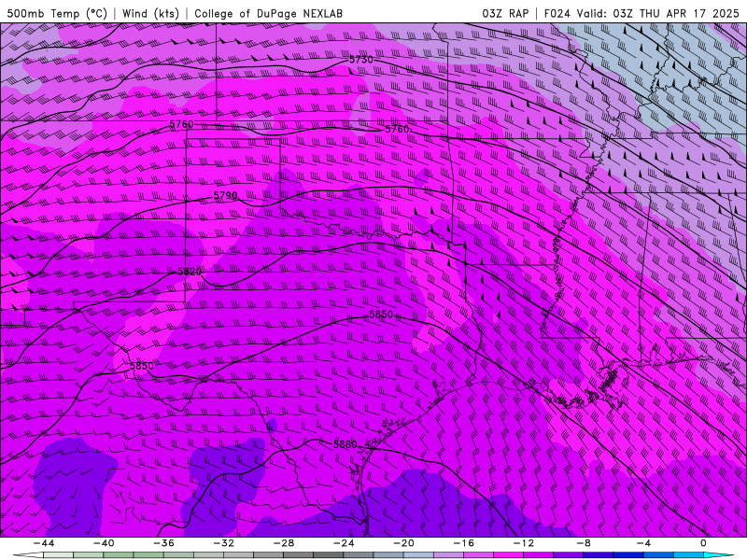Click the -8 color bar value
Screen dimensions: 747x560
point(585,543)
